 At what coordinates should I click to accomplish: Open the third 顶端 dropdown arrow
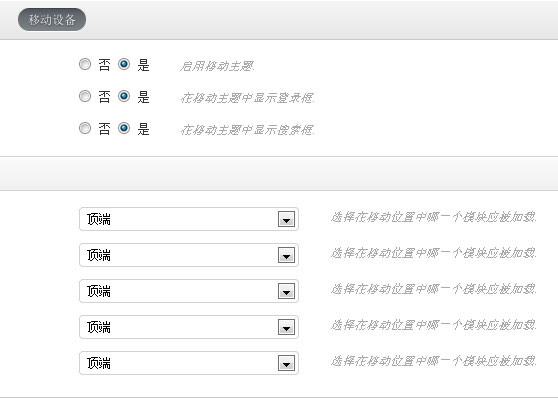point(286,291)
